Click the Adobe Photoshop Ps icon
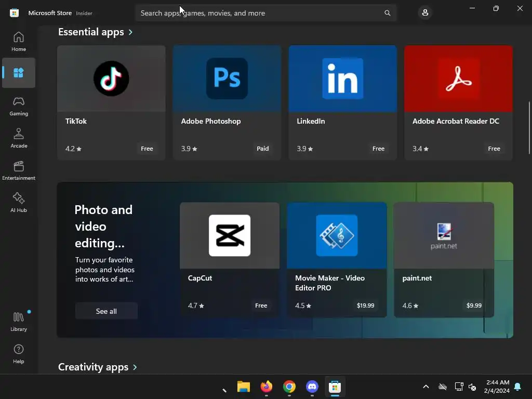This screenshot has height=399, width=532. tap(227, 78)
